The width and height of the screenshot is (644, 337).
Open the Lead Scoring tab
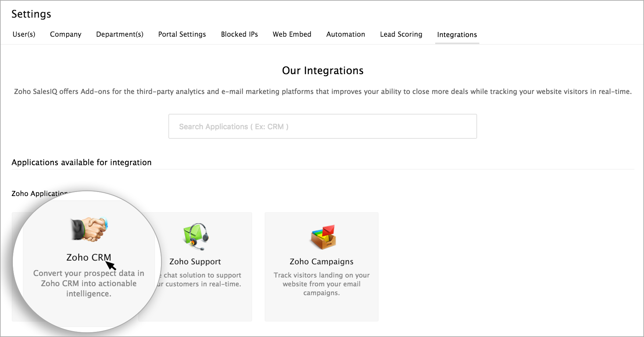[x=401, y=34]
